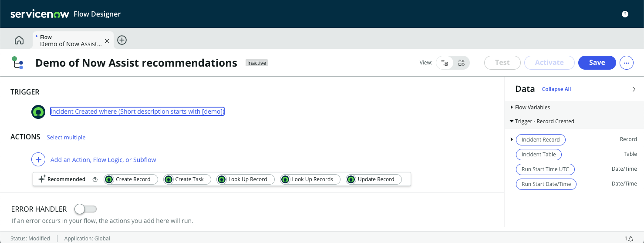Click the Inactive status badge
Viewport: 644px width, 243px height.
coord(256,63)
